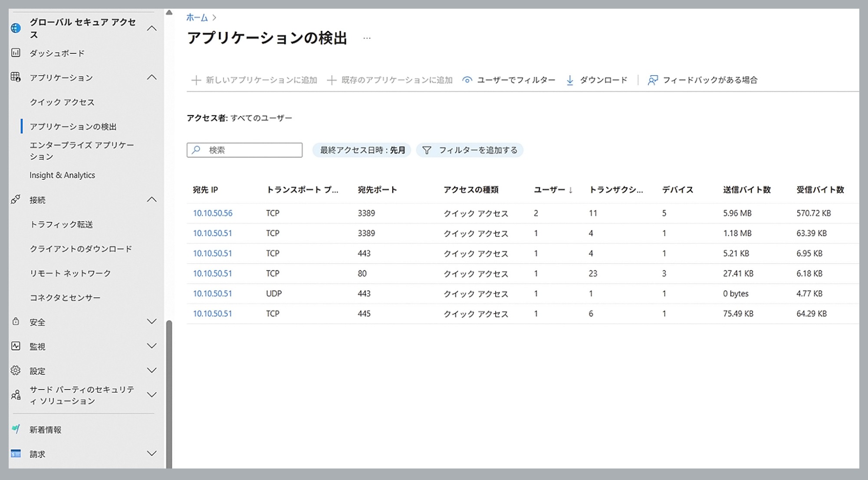Click the アプリケーション sidebar icon
Screen dimensions: 868x480
tap(16, 78)
